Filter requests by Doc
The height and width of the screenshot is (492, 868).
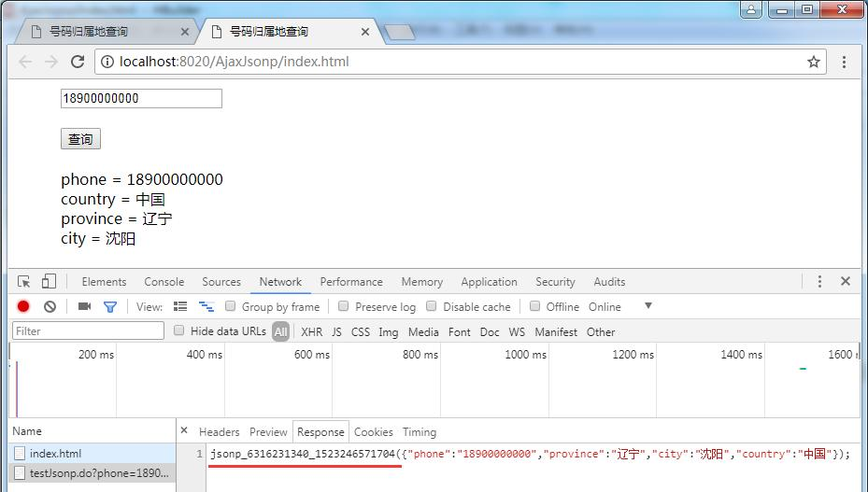(x=490, y=332)
